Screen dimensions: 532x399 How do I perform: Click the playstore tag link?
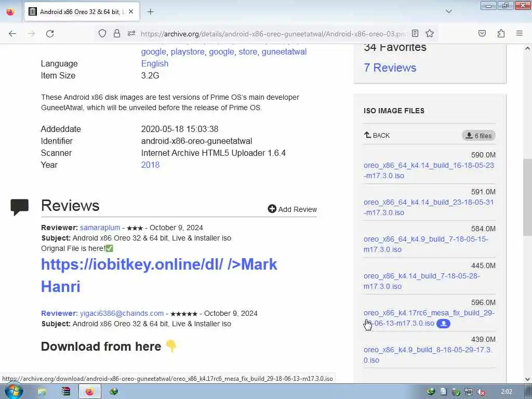click(x=188, y=51)
